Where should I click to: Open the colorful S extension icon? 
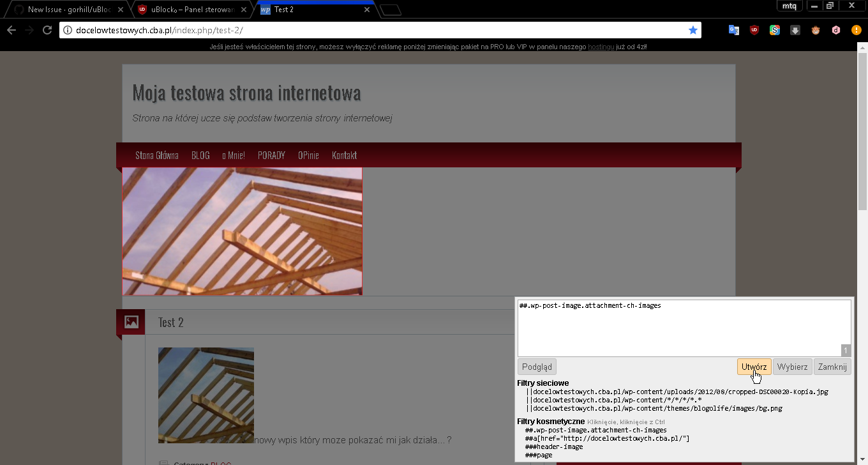point(775,30)
